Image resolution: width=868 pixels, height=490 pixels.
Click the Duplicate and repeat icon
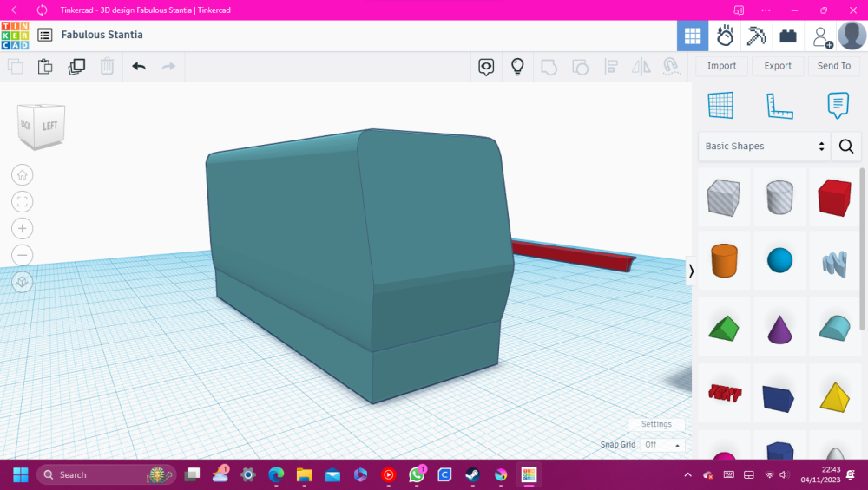coord(76,66)
